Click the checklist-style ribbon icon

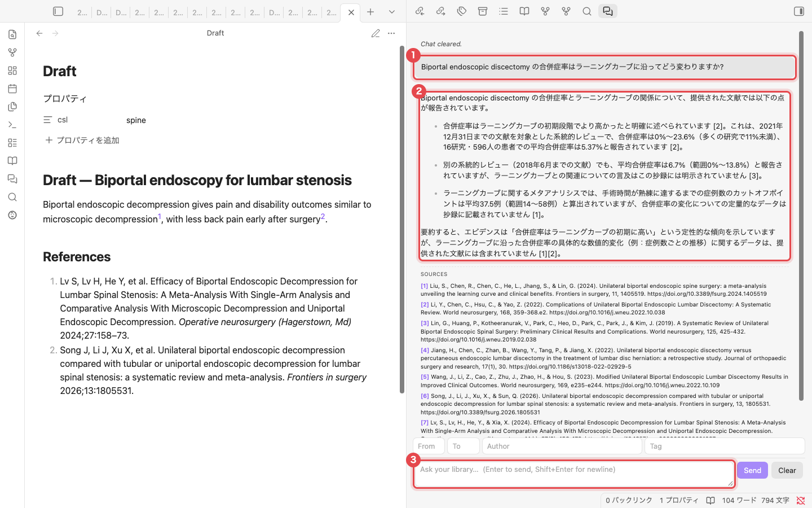click(x=12, y=143)
